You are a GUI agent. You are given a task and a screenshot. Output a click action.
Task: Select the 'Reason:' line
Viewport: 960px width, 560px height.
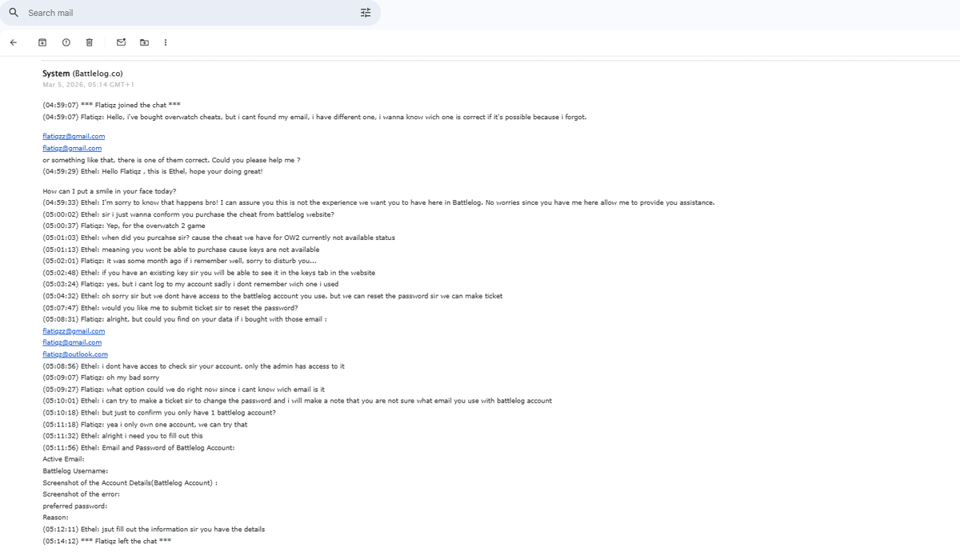pyautogui.click(x=55, y=518)
